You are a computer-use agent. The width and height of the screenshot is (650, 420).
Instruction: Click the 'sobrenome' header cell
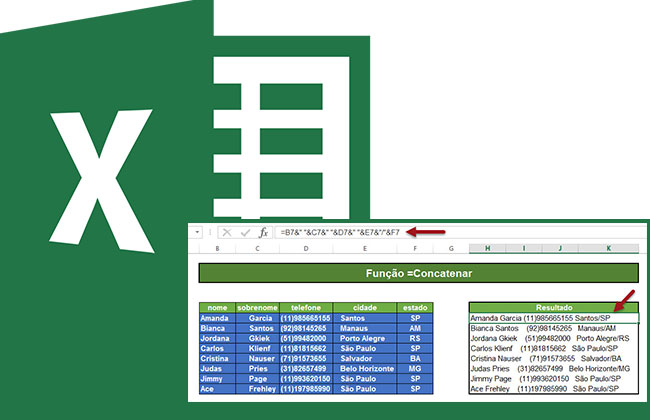257,308
